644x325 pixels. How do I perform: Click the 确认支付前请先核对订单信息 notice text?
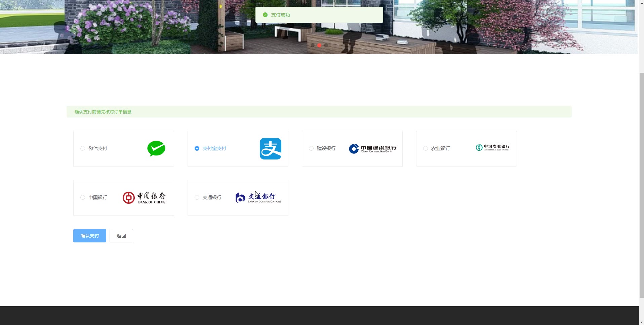pos(103,112)
